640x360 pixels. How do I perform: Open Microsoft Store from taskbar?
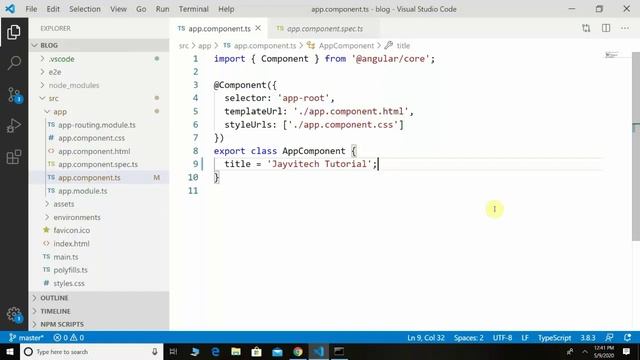point(256,351)
